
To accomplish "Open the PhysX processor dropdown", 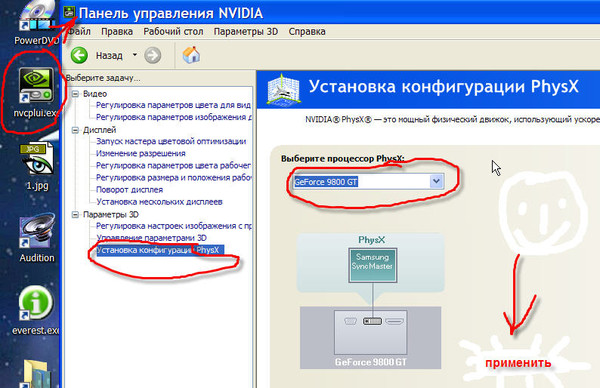I will tap(436, 181).
